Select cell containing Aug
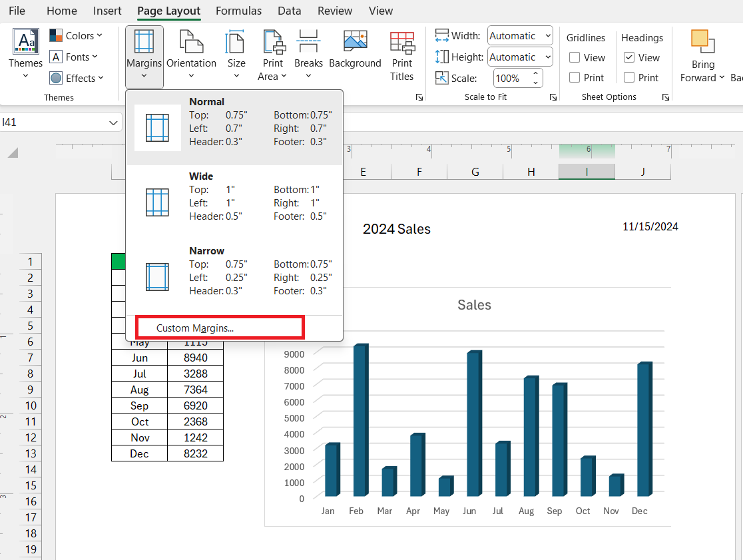The height and width of the screenshot is (560, 743). [x=139, y=390]
